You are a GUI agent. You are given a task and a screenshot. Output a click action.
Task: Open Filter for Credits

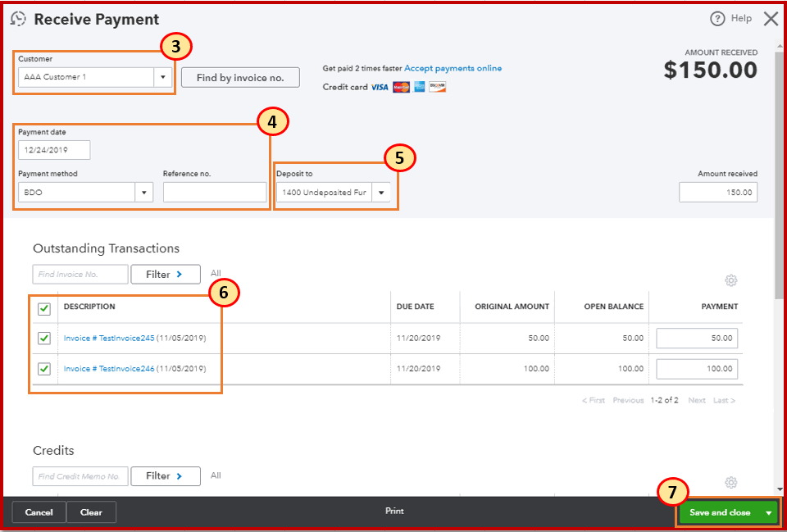click(x=166, y=475)
